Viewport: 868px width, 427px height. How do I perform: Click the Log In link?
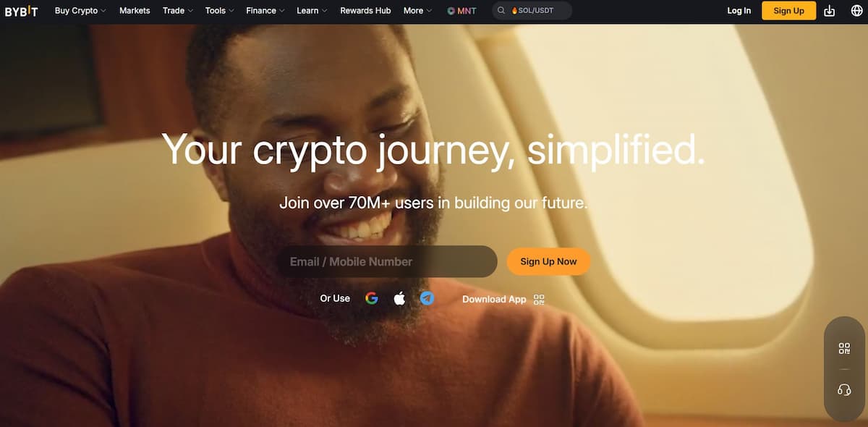[739, 11]
